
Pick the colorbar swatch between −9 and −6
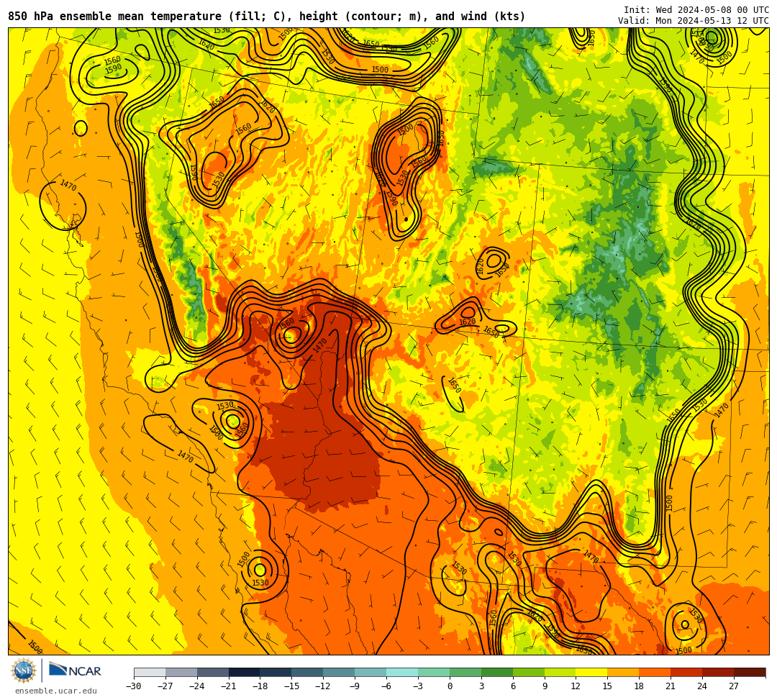point(371,672)
